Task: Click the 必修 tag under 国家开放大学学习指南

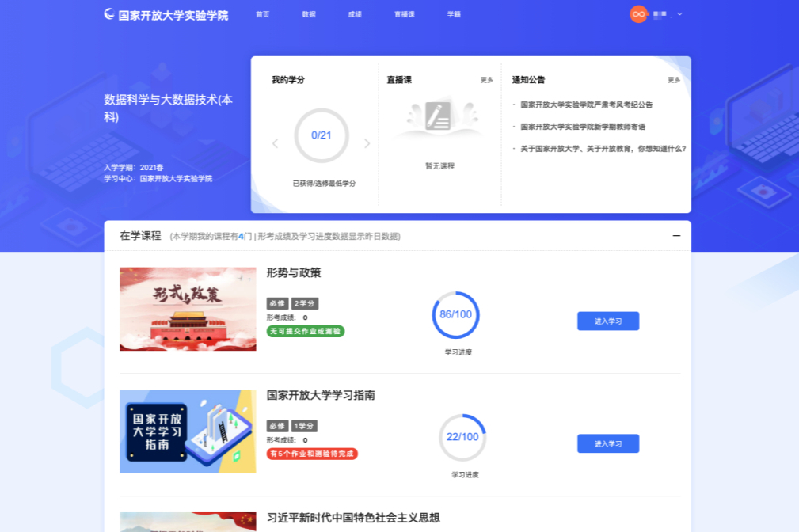Action: (277, 426)
